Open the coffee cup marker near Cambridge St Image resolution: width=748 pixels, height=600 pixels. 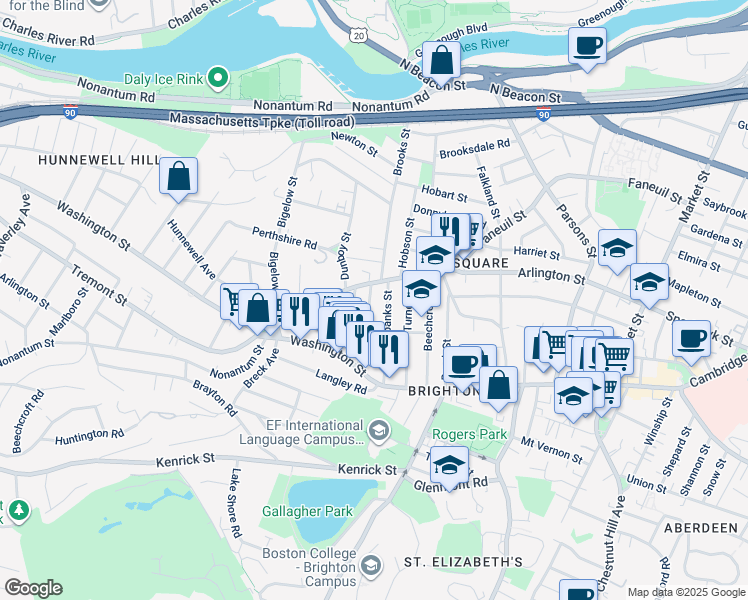tap(691, 339)
